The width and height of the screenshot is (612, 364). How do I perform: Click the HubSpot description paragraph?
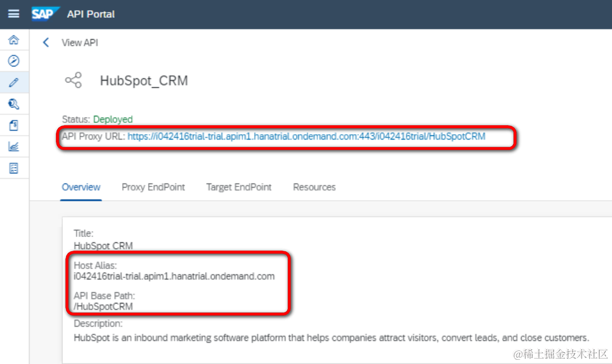tap(332, 338)
